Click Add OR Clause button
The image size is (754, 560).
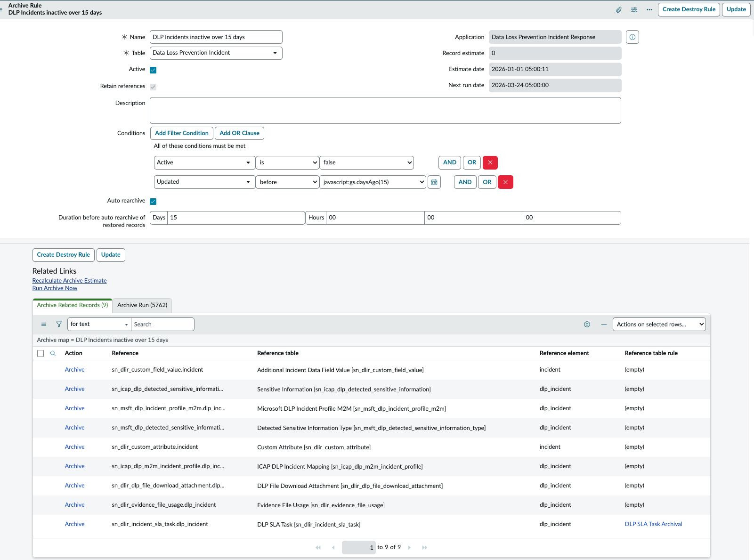pyautogui.click(x=239, y=133)
